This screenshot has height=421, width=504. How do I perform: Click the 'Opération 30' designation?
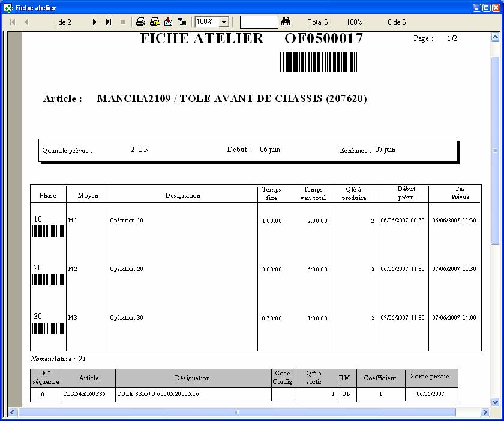pos(127,318)
